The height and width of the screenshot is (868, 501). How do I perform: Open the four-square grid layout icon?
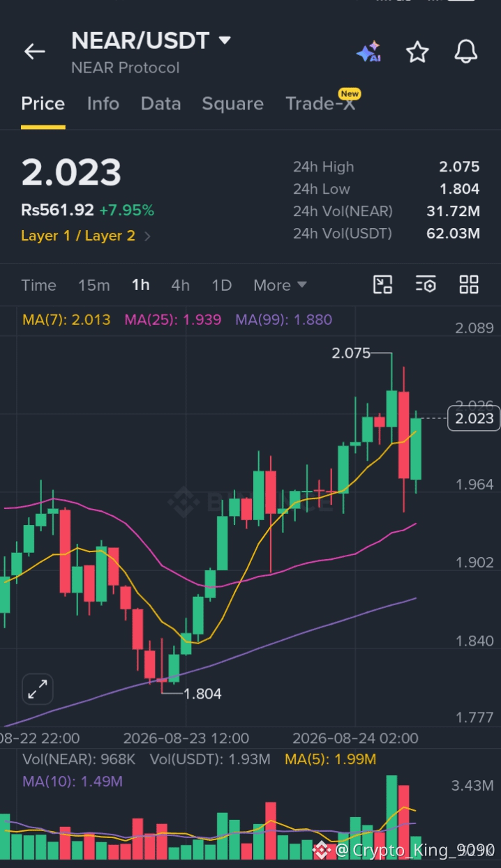click(469, 284)
